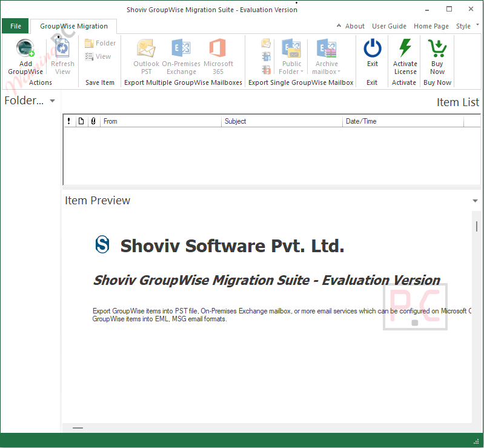Image resolution: width=484 pixels, height=448 pixels.
Task: Sort the list by Subject column
Action: pyautogui.click(x=282, y=121)
